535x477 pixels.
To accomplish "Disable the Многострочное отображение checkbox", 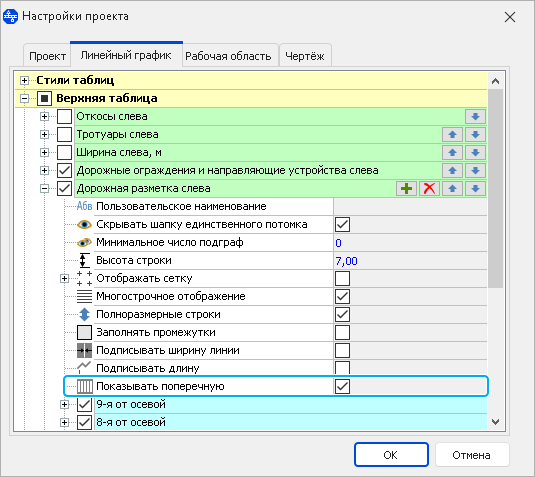I will click(342, 297).
